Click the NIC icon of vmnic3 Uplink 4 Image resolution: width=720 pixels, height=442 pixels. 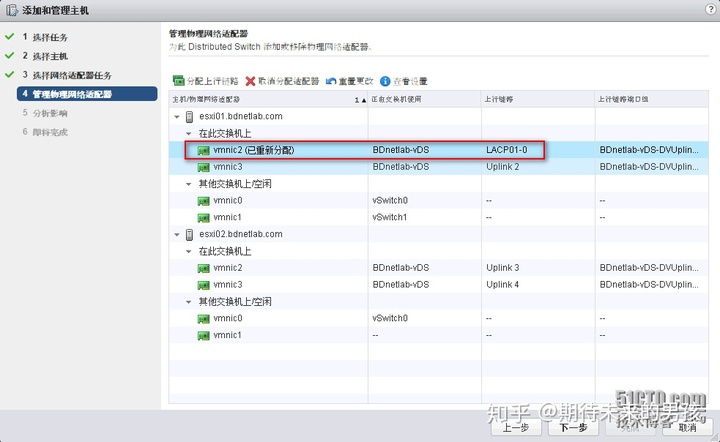coord(203,285)
